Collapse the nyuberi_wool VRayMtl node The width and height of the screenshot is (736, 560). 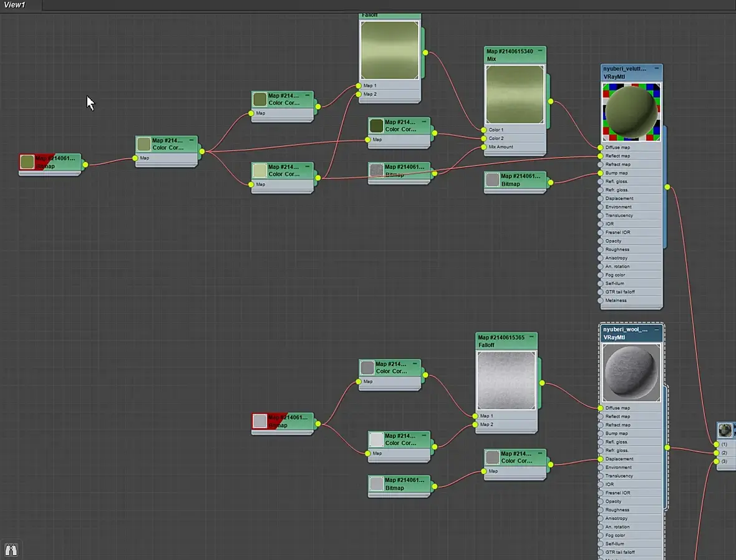(656, 329)
